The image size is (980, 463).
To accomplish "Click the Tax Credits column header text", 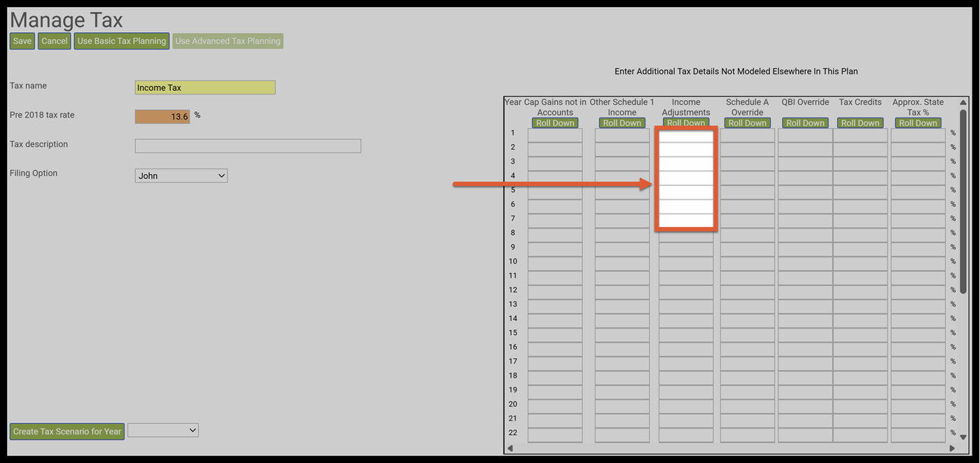I will tap(860, 102).
